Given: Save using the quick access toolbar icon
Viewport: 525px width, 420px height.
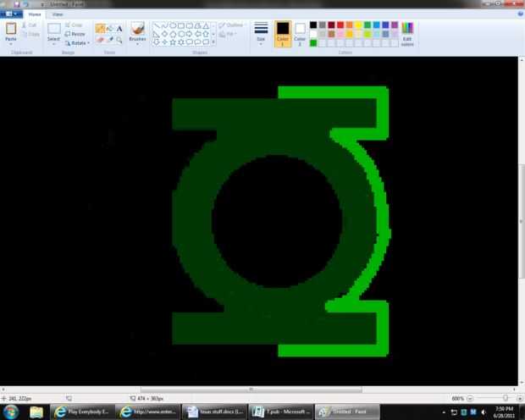Looking at the screenshot, I should (x=16, y=4).
